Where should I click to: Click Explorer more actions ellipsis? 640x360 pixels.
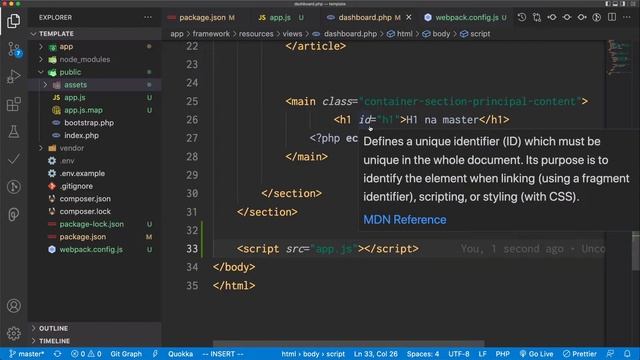[148, 18]
